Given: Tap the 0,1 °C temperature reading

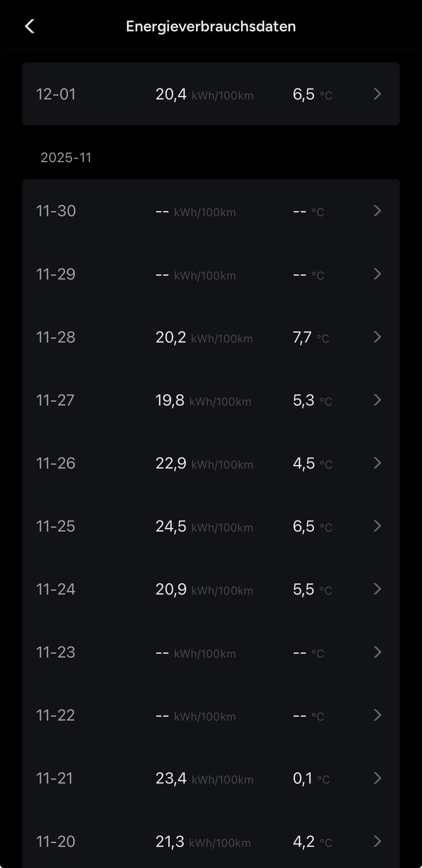Looking at the screenshot, I should (x=311, y=778).
